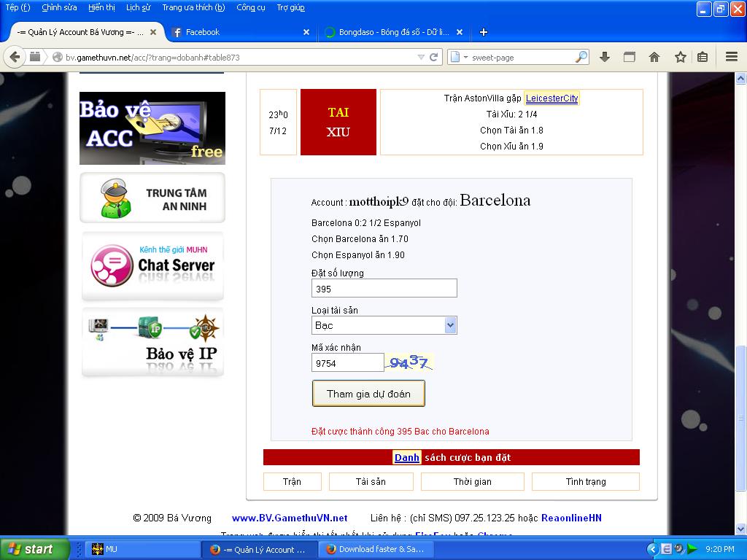747x560 pixels.
Task: Click the green arrow tray icon
Action: (x=692, y=549)
